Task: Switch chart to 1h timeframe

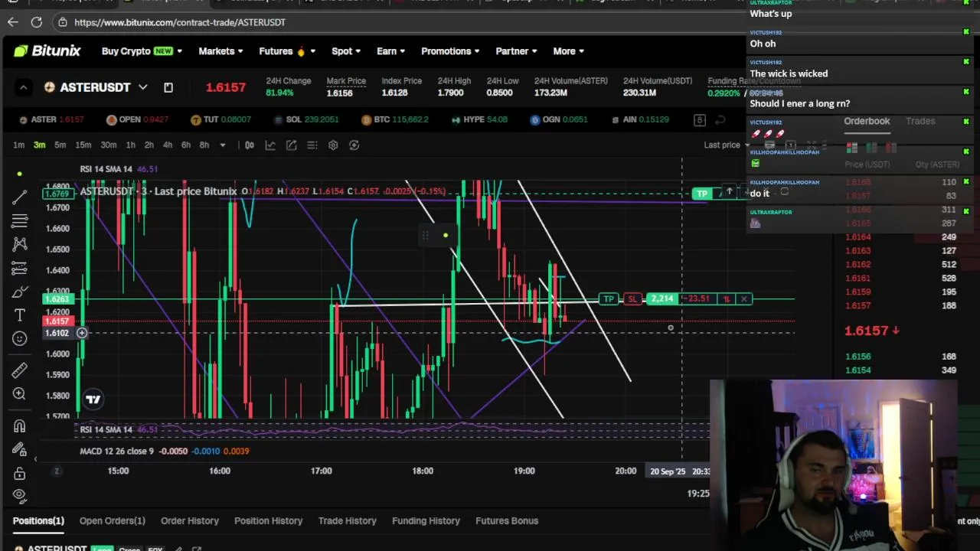Action: (130, 145)
